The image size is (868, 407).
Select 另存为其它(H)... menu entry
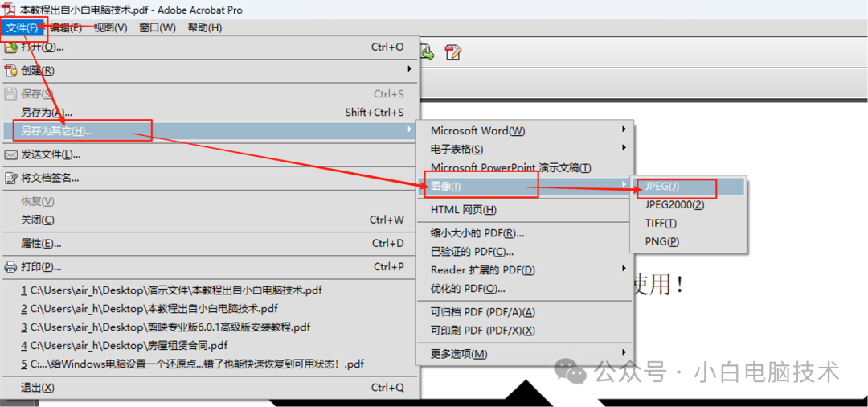(211, 131)
